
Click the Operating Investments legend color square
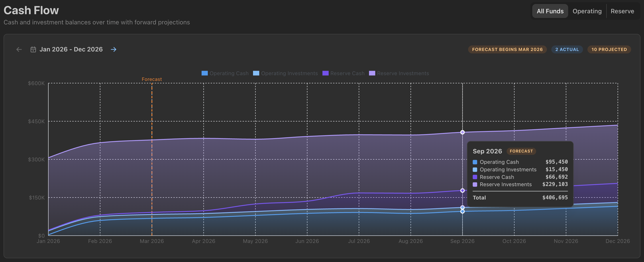(256, 73)
